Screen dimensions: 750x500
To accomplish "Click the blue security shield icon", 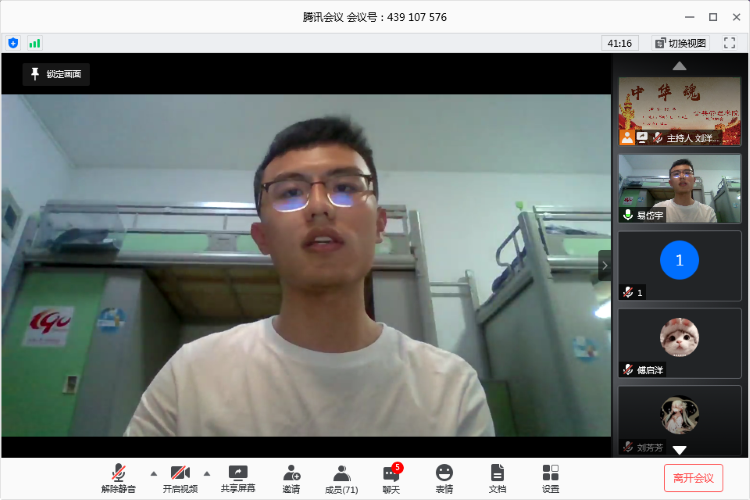I will click(x=13, y=43).
